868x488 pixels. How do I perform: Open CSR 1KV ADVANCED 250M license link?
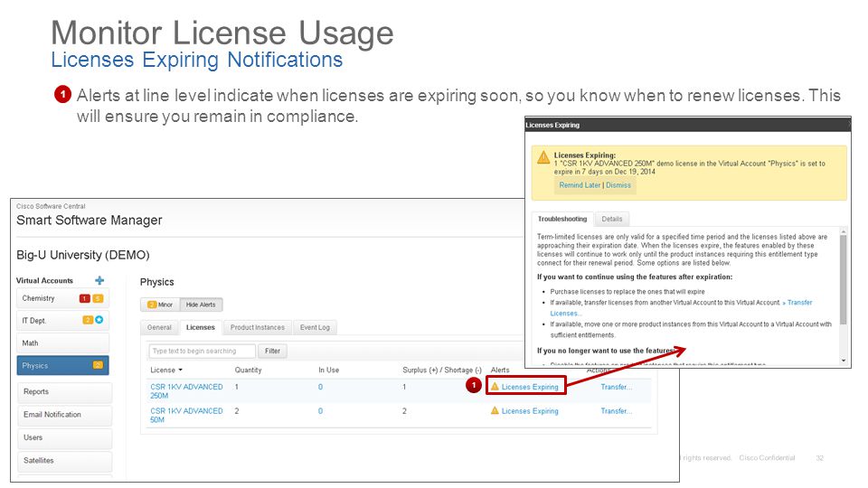coord(186,391)
